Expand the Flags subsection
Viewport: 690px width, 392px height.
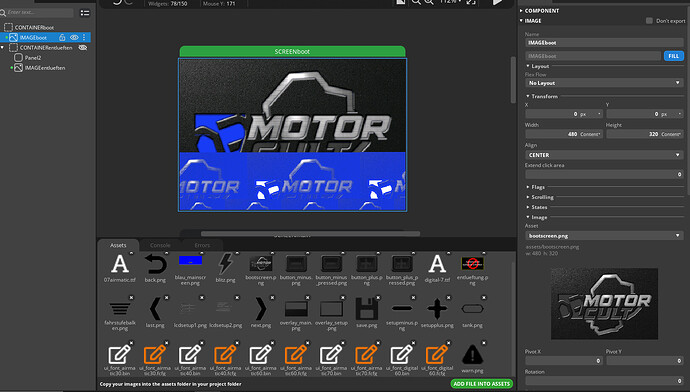[x=528, y=187]
